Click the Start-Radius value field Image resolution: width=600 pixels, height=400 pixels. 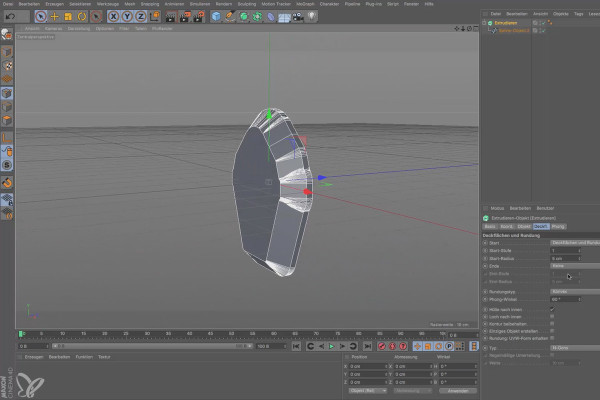[x=565, y=258]
